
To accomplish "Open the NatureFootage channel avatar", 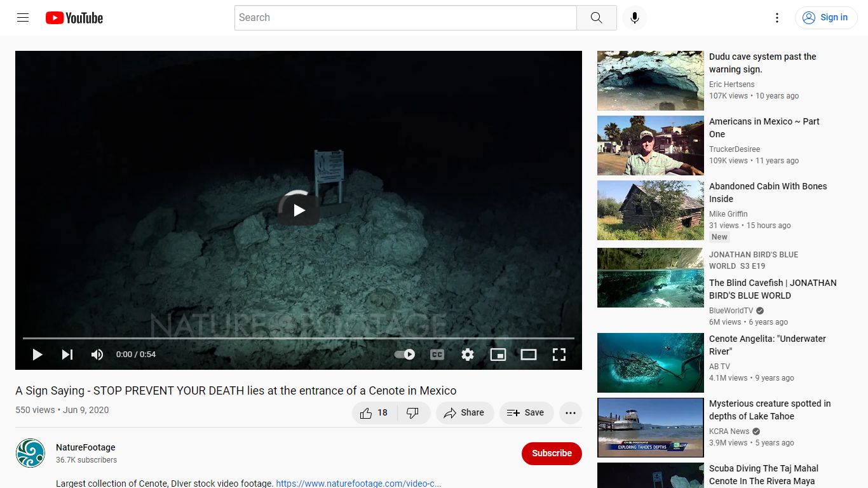I will pyautogui.click(x=31, y=453).
